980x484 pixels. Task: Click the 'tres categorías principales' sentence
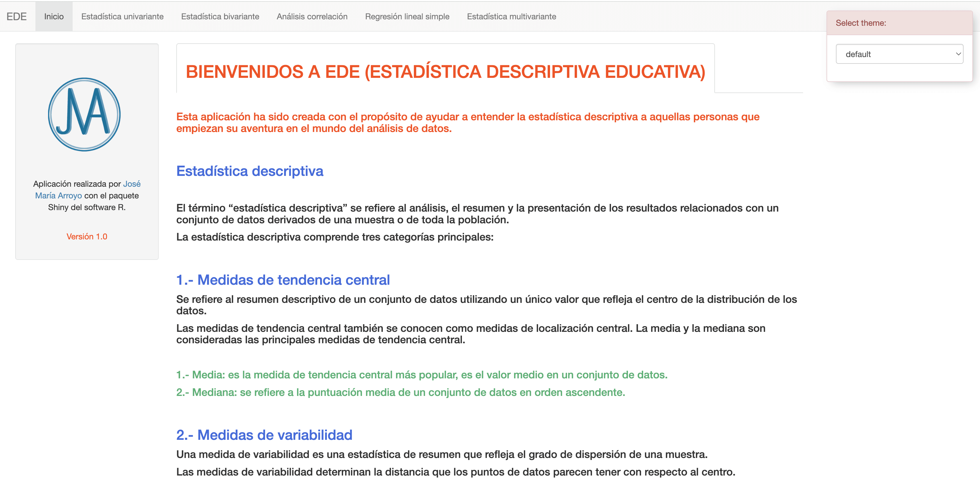click(335, 237)
